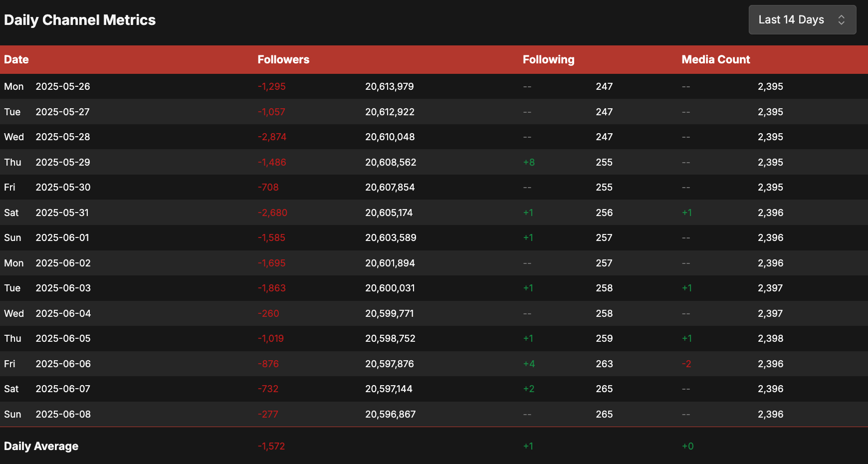Click the Daily Average label
This screenshot has height=464, width=868.
[x=41, y=446]
